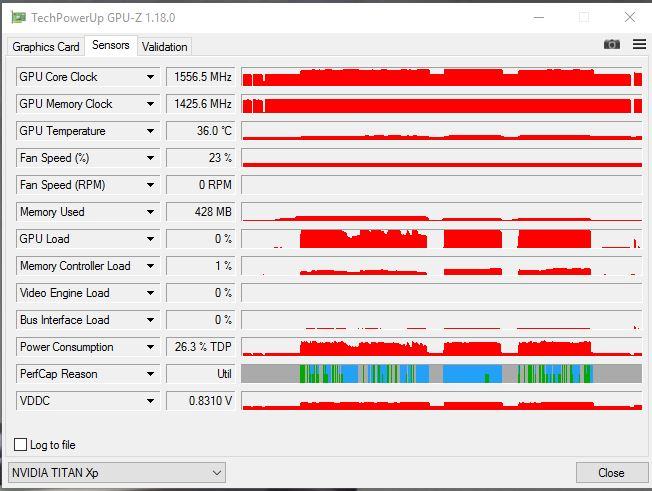This screenshot has height=491, width=652.
Task: Click the GPU Memory Clock history graph
Action: click(442, 104)
